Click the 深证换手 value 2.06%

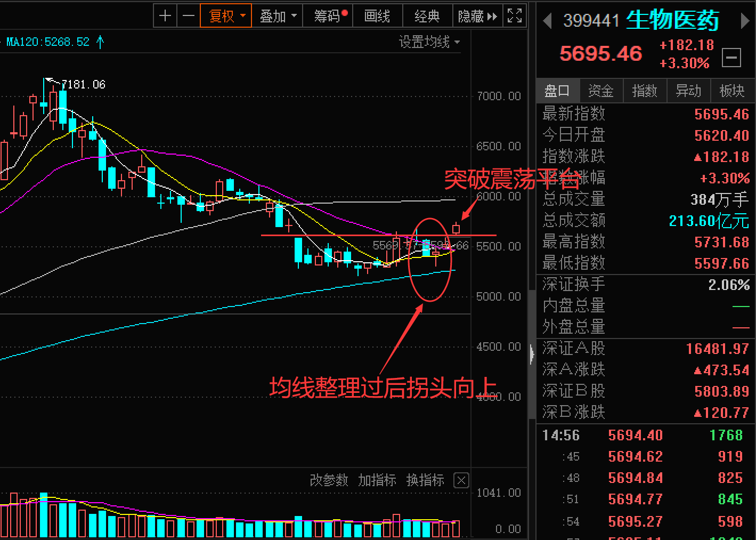(729, 285)
